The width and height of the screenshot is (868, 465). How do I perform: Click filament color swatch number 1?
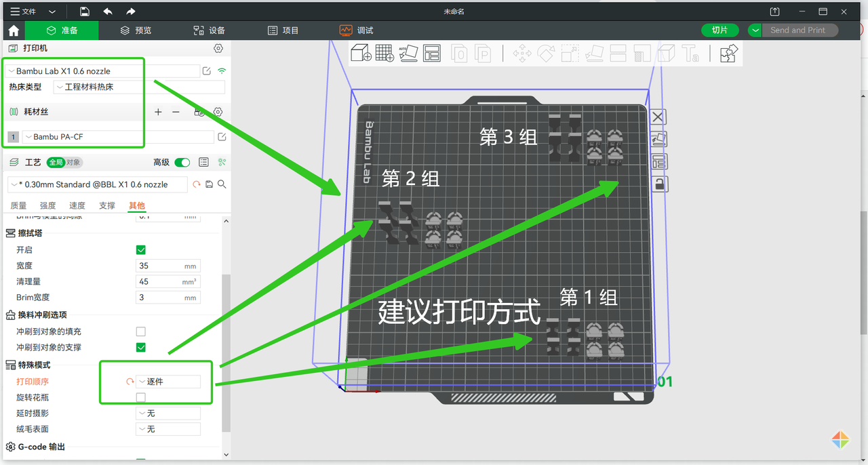13,137
